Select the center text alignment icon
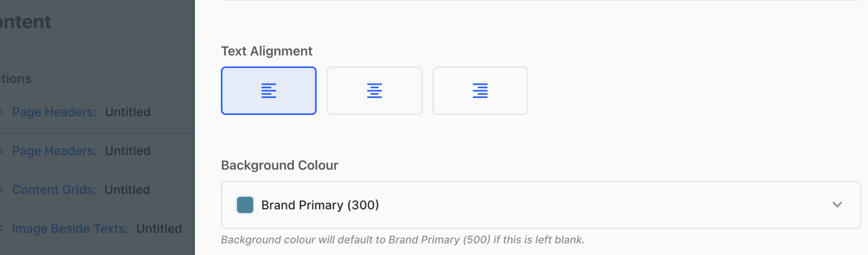Screen dimensions: 868x255 pos(374,90)
